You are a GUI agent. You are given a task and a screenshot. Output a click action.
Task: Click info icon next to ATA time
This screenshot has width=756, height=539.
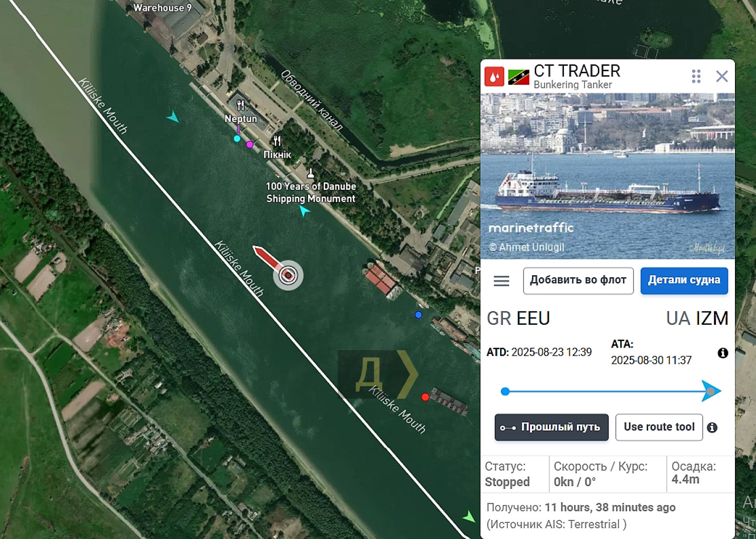[723, 353]
